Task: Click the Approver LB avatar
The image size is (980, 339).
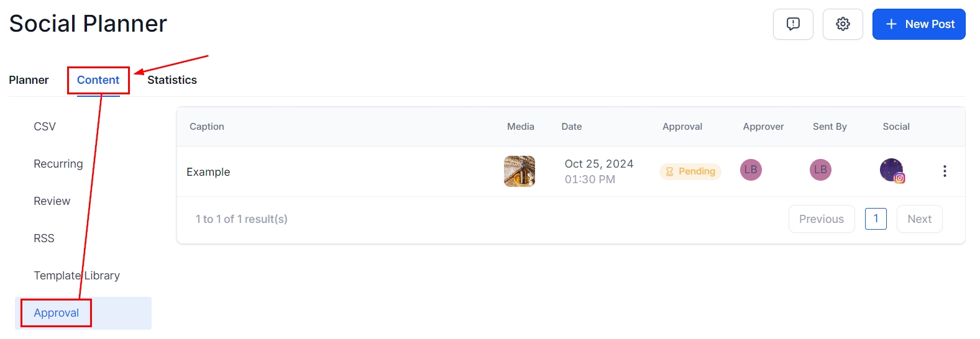Action: click(751, 170)
